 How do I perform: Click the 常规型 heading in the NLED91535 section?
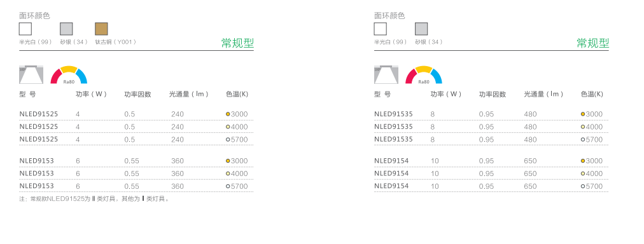[592, 43]
